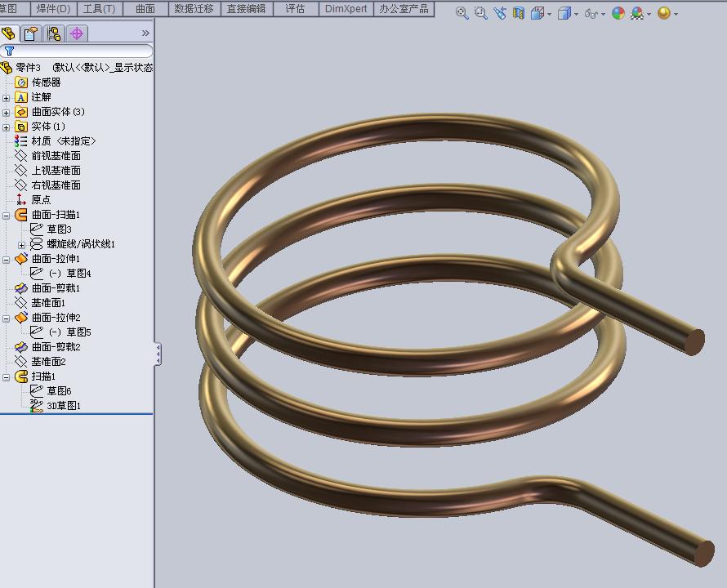Open the PropertyManager panel tab
The height and width of the screenshot is (588, 727).
[31, 33]
